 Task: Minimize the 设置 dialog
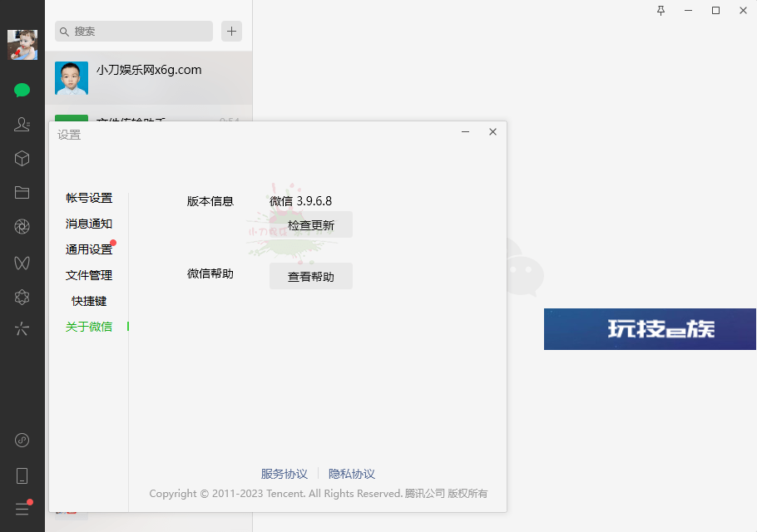[x=465, y=131]
